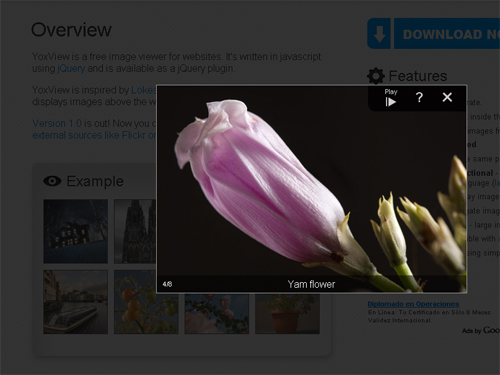Open the flower pot thumbnail
Image resolution: width=500 pixels, height=375 pixels.
coord(287,313)
